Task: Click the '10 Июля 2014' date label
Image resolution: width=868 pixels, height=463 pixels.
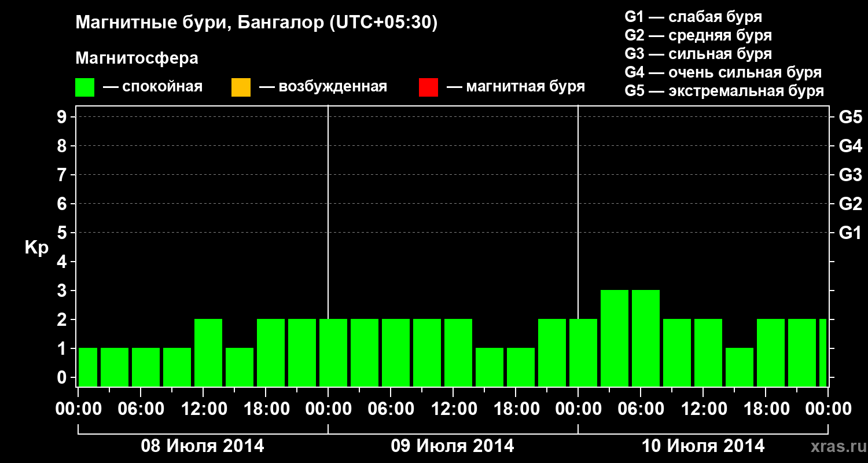Action: click(703, 446)
